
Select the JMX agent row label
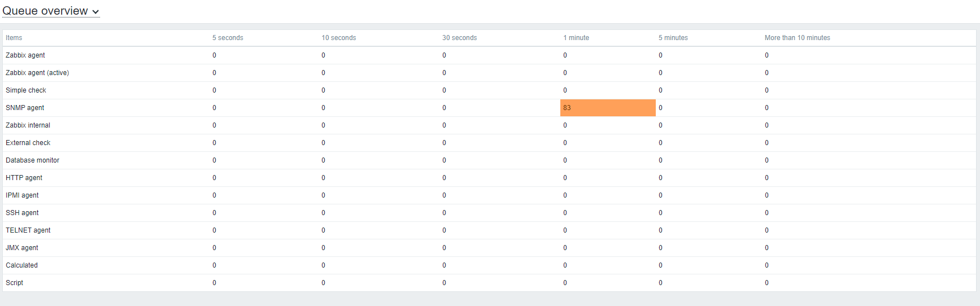point(22,248)
